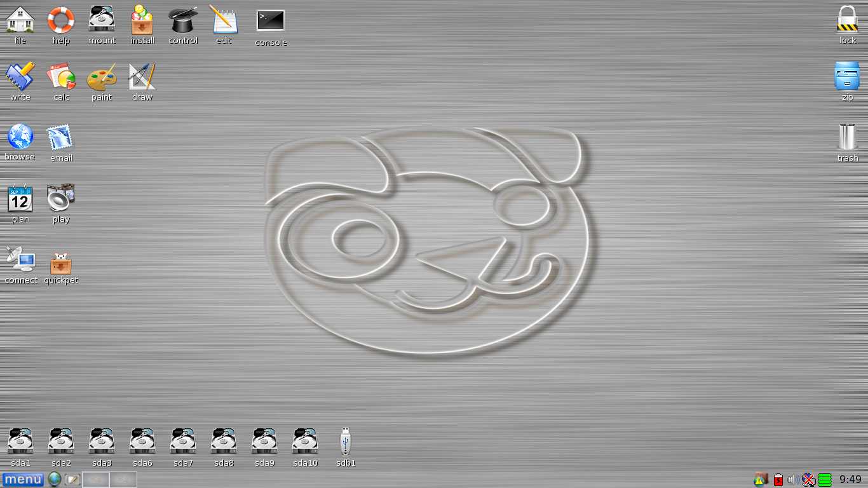Click the 9:49 taskbar clock
Screen dimensions: 868x488
point(850,480)
